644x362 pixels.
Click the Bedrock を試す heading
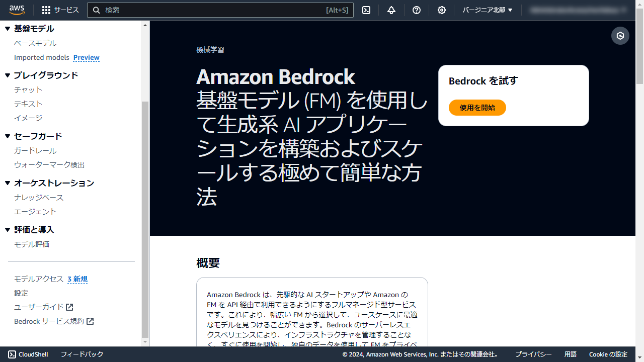pos(483,81)
